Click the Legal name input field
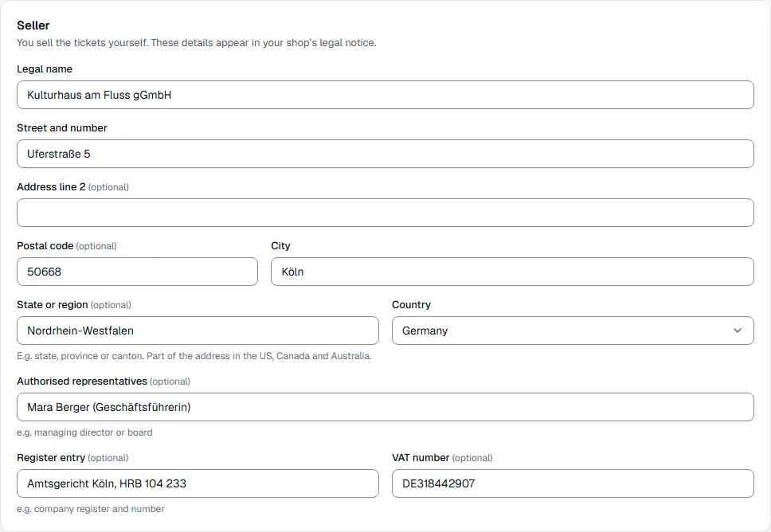Screen dimensions: 771x532 [385, 95]
